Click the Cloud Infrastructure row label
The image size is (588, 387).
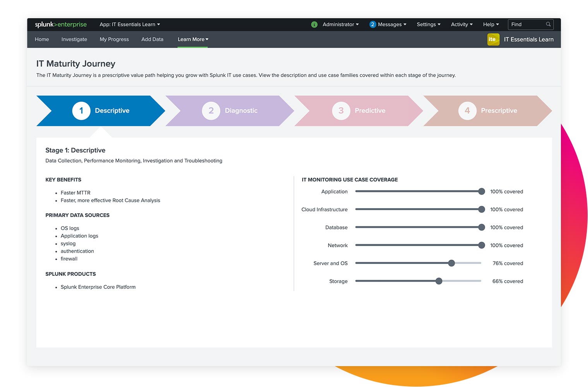point(325,209)
